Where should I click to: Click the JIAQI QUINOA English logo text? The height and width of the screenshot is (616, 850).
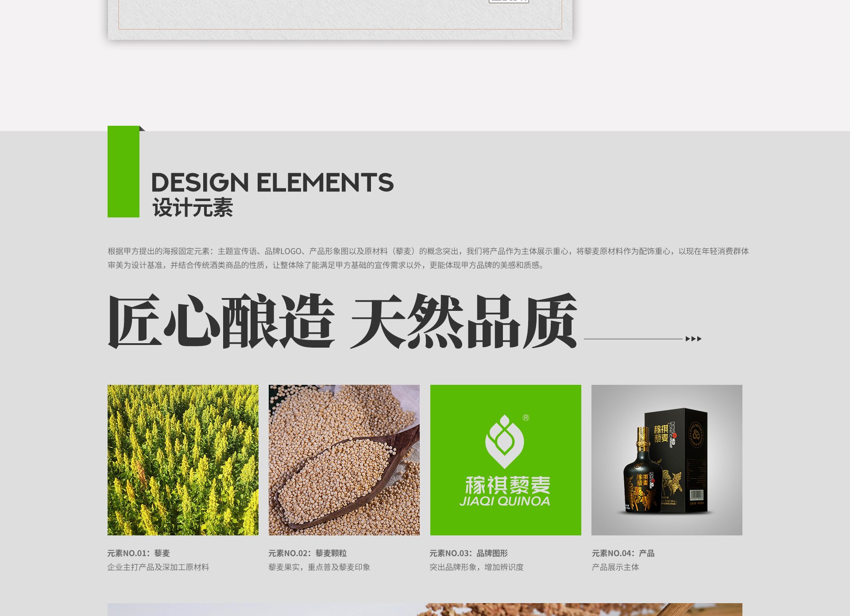[x=505, y=501]
